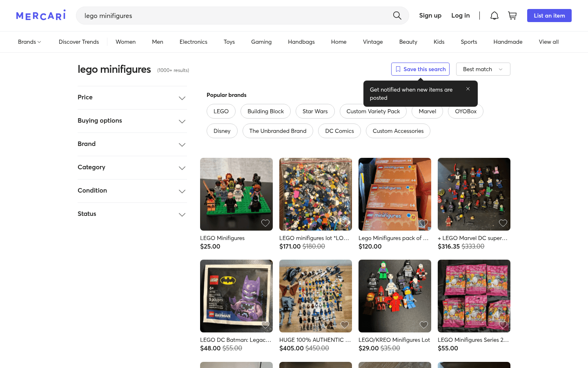Open the Gaming category
This screenshot has height=368, width=588.
pos(261,42)
